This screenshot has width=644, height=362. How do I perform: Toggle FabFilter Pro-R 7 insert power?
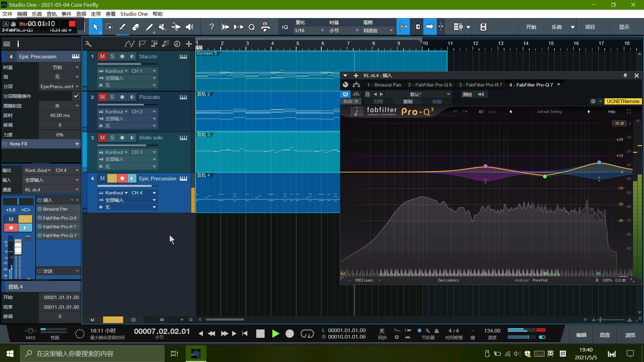(40, 227)
